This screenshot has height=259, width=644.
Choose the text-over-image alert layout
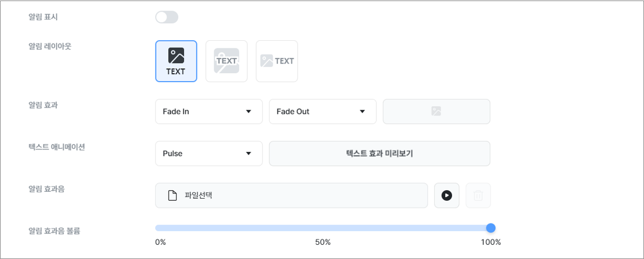pos(227,61)
